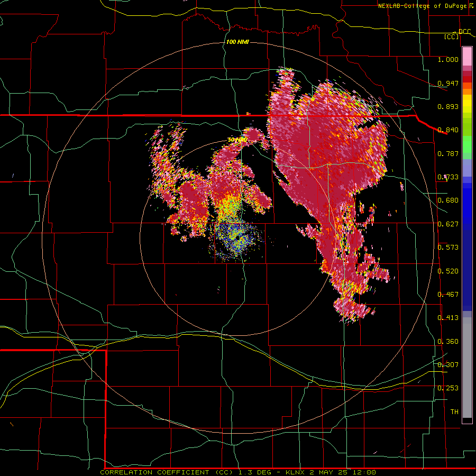Click the 100 NMI range ring label
This screenshot has width=476, height=476.
pyautogui.click(x=237, y=42)
